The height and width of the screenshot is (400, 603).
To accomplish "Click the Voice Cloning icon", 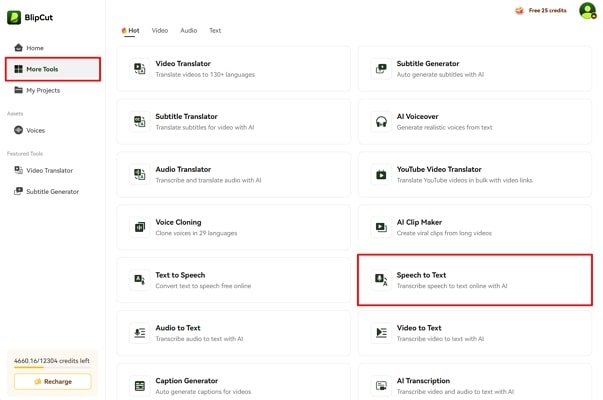I will pyautogui.click(x=140, y=227).
